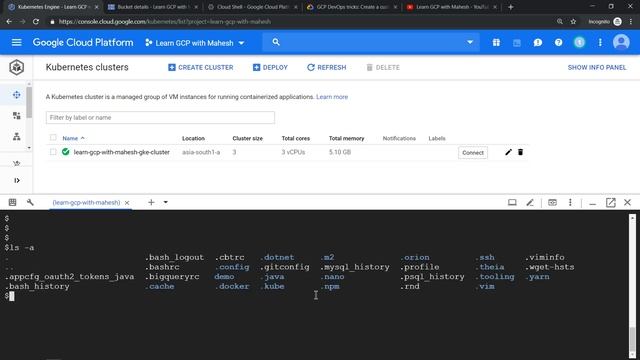This screenshot has height=360, width=640.
Task: Open Cloud Shell settings wrench icon
Action: point(30,202)
